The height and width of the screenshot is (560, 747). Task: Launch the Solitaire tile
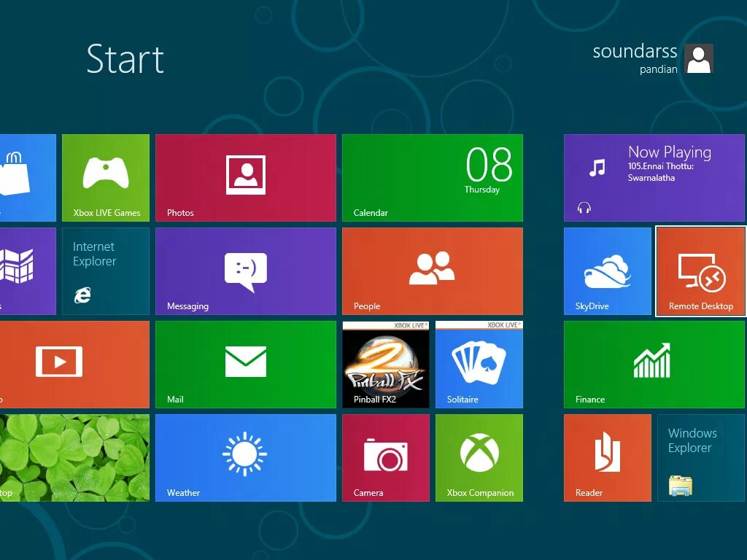(479, 365)
